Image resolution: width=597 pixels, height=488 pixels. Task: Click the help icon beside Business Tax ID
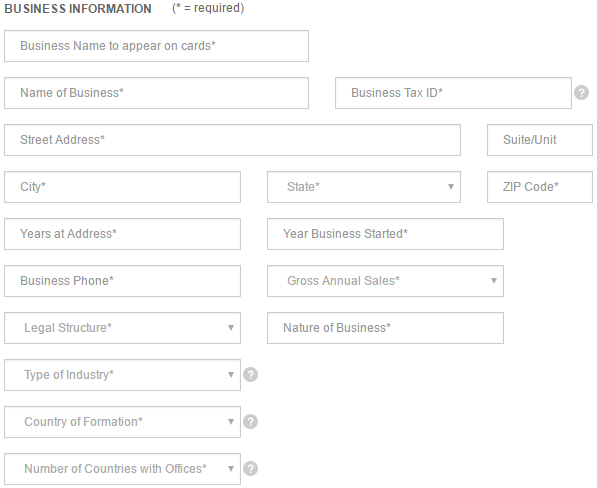click(x=581, y=92)
